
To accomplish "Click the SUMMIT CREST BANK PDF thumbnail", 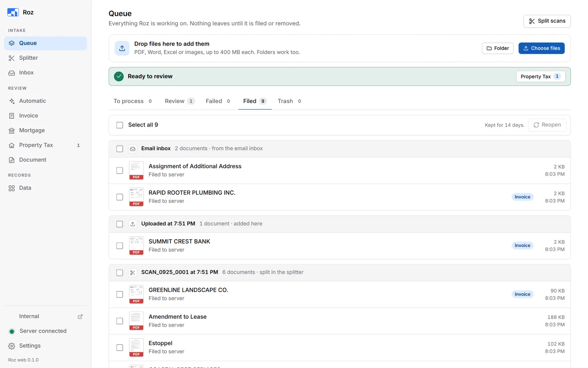I will click(136, 245).
